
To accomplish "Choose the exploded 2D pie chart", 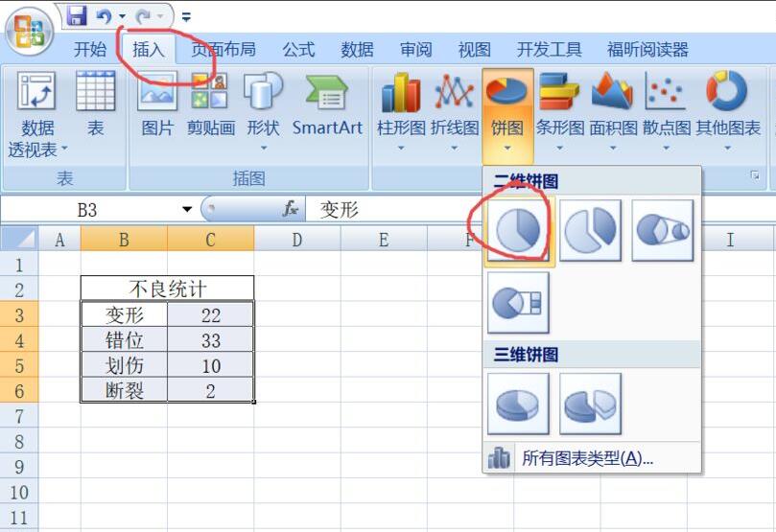I will point(591,231).
